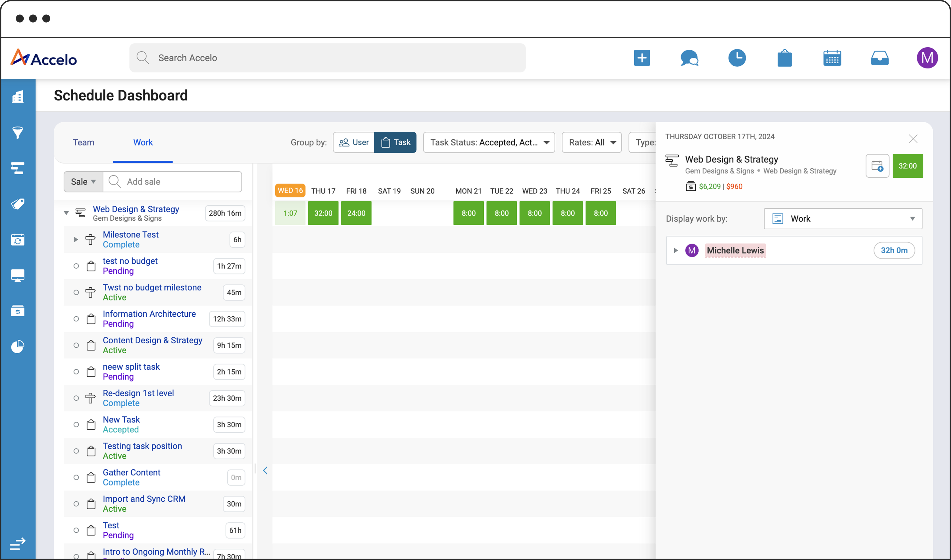Open Display work by Work dropdown

coord(843,218)
